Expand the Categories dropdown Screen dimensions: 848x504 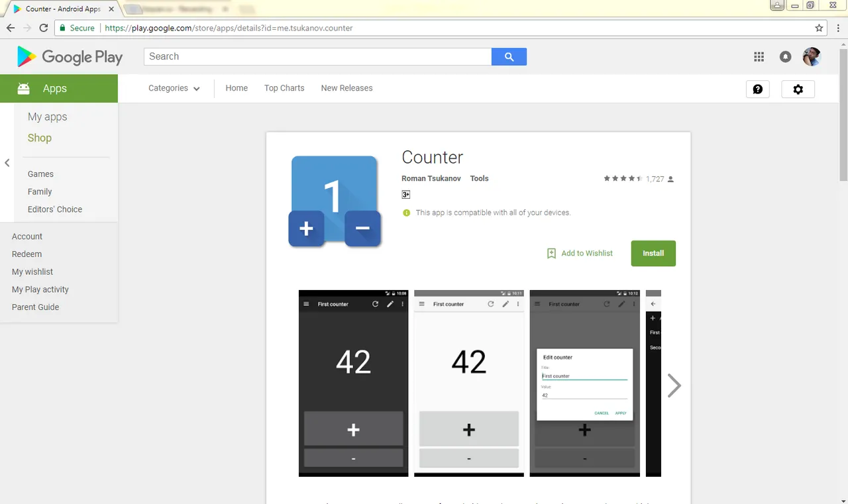pos(174,88)
